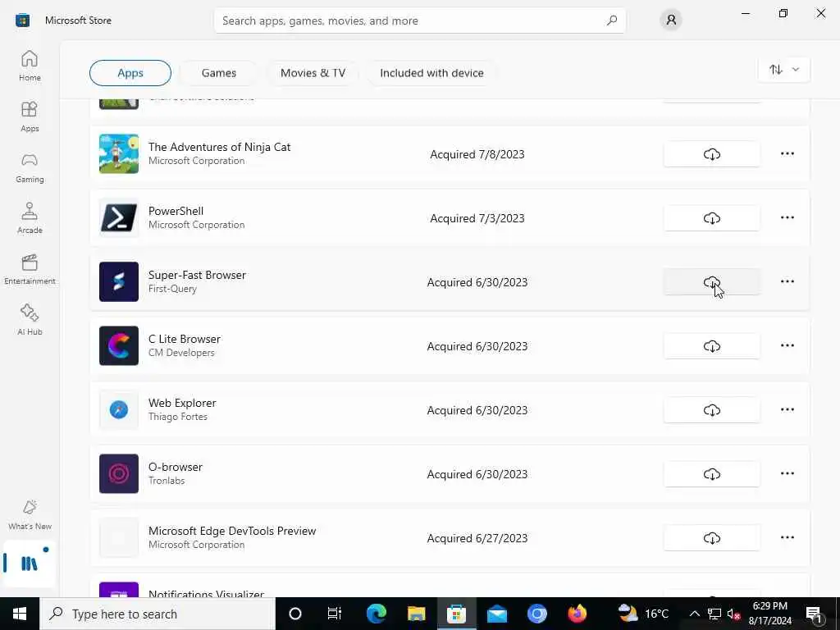Screen dimensions: 840x630
Task: Click 'Acquired 6/27/2023' text
Action: (477, 538)
